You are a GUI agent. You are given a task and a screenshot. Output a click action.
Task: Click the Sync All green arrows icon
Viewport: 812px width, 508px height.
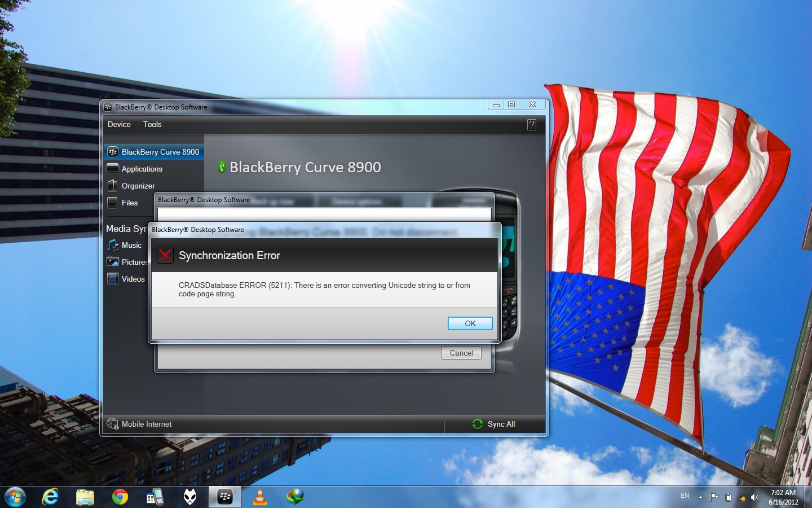(478, 424)
